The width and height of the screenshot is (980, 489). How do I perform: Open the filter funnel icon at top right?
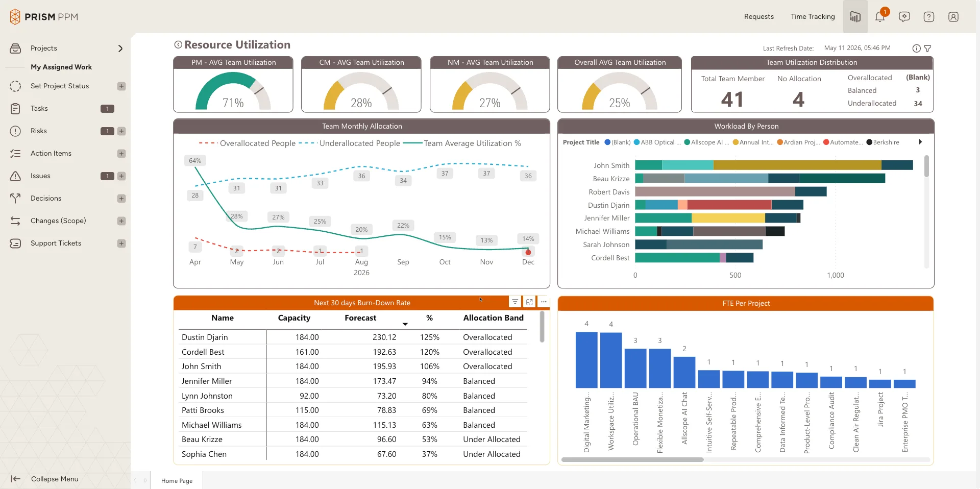click(928, 48)
